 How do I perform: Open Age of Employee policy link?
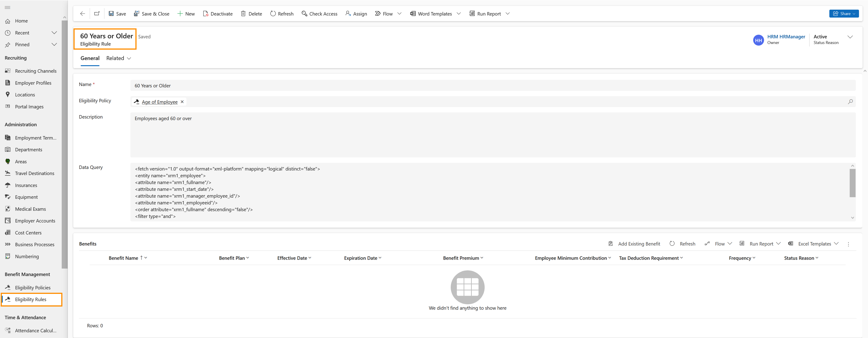point(159,102)
